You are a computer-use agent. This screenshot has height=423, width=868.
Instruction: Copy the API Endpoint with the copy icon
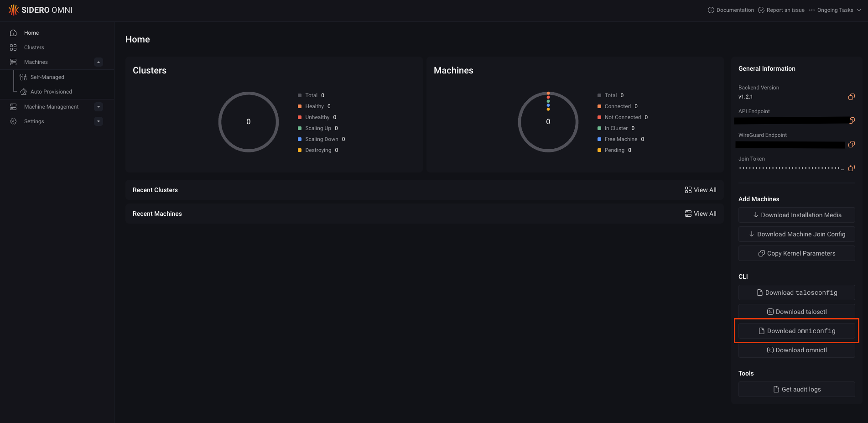tap(851, 120)
